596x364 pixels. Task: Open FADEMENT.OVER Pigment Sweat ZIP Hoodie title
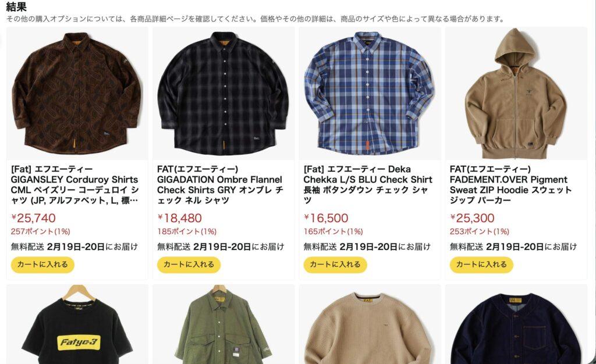510,185
